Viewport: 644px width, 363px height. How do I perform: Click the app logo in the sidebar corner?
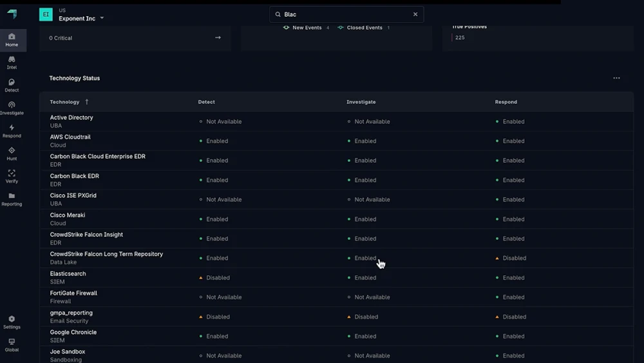point(12,14)
